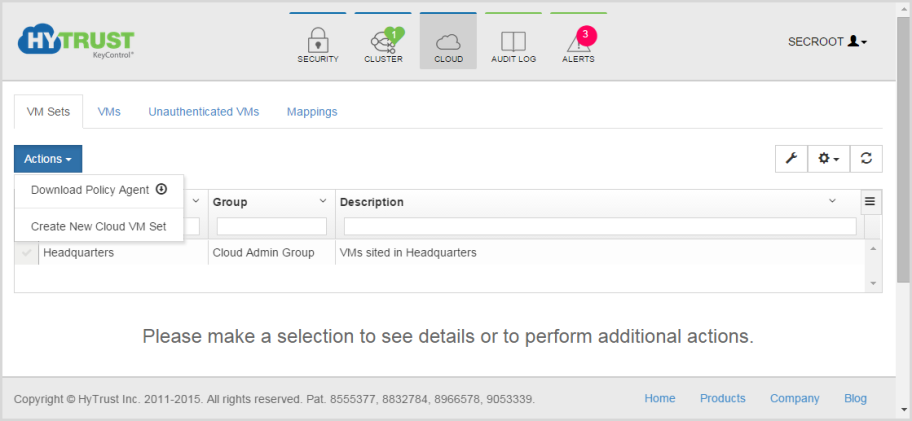Tick the Headquarters row checkmark
The height and width of the screenshot is (421, 912).
point(26,253)
